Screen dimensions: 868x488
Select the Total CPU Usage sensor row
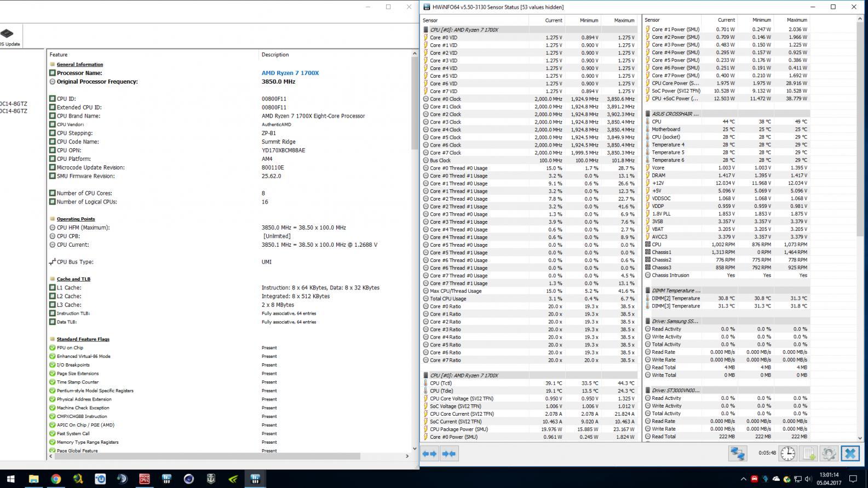pos(530,299)
